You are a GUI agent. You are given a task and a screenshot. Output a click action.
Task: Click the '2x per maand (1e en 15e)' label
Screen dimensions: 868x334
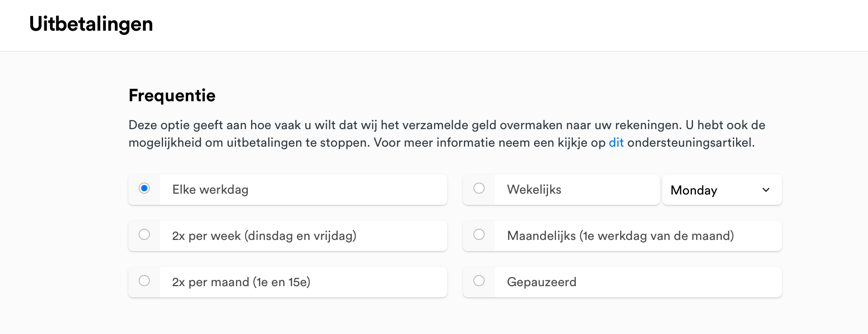click(241, 282)
